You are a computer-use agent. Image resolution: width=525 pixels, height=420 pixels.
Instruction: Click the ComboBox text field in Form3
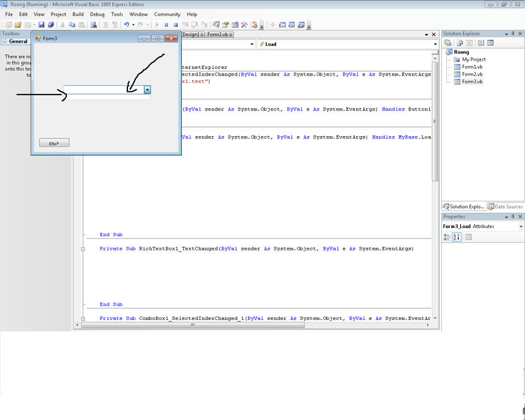coord(104,90)
